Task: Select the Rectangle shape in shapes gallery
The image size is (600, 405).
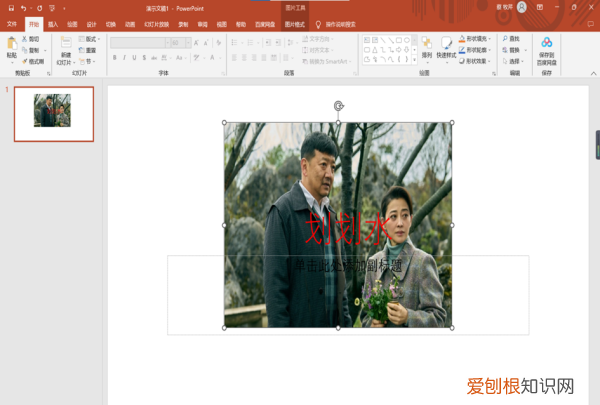Action: point(398,40)
